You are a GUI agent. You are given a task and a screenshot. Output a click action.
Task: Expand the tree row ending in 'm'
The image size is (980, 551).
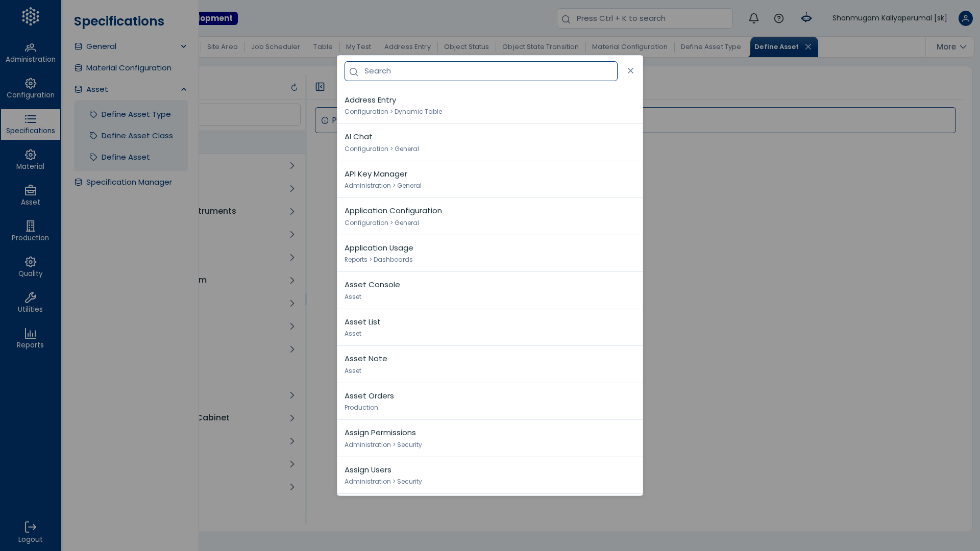[x=292, y=281]
